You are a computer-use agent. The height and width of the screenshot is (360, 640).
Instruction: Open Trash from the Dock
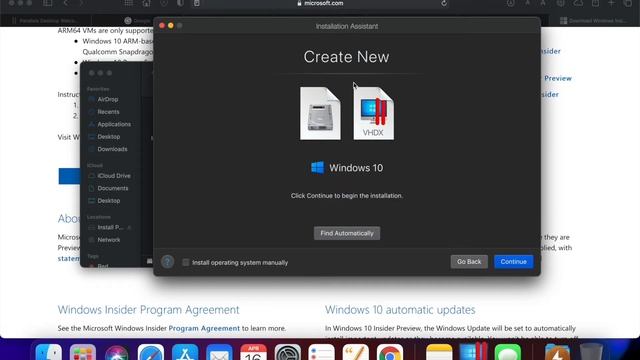[x=591, y=353]
